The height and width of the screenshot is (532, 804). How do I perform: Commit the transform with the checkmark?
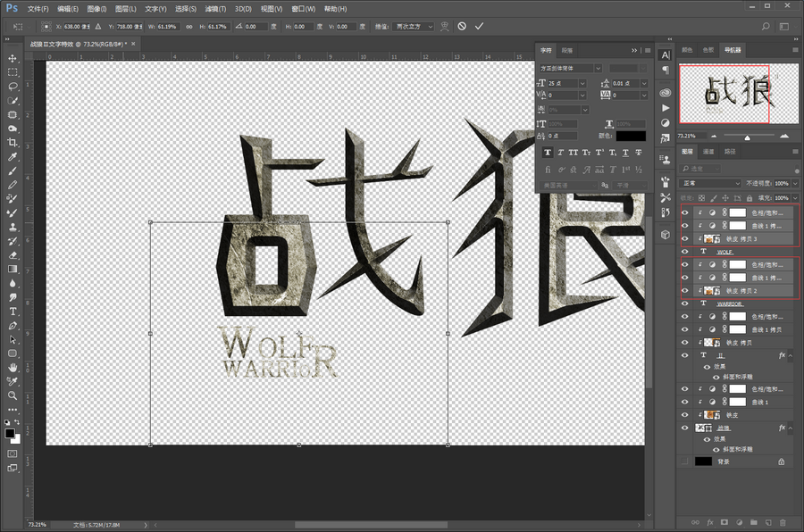click(x=480, y=27)
